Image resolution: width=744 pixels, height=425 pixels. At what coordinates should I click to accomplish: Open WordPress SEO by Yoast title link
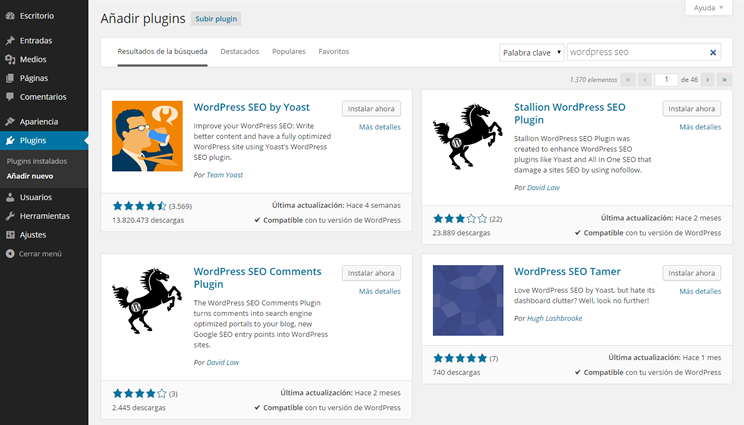[x=251, y=107]
